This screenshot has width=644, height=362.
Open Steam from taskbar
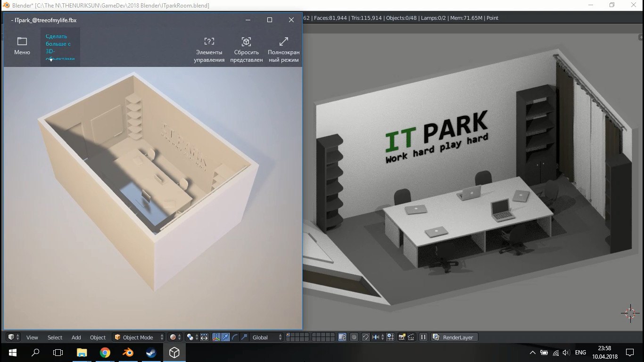click(151, 352)
